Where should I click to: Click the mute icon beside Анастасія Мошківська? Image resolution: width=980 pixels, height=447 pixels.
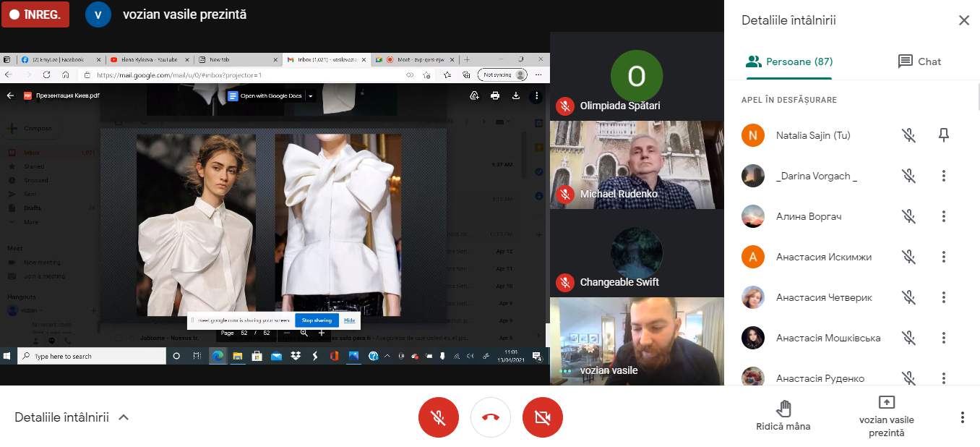coord(909,338)
